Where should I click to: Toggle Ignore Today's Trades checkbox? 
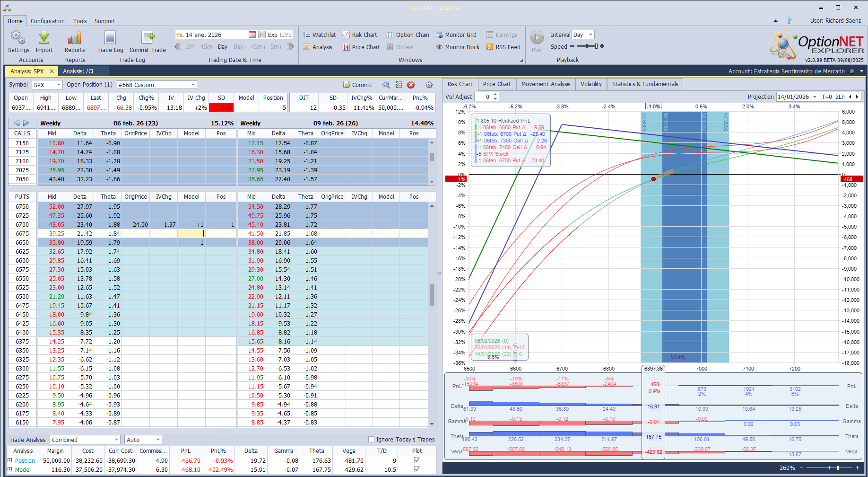(371, 439)
